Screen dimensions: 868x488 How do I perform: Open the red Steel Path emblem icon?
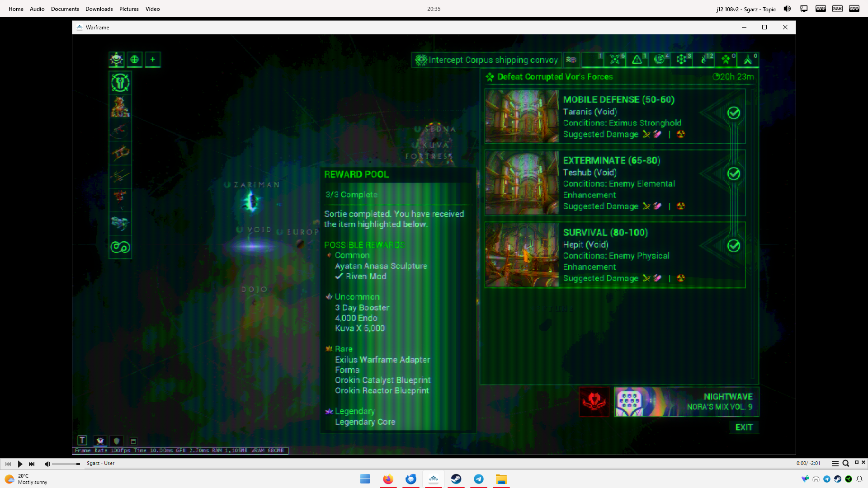[594, 401]
